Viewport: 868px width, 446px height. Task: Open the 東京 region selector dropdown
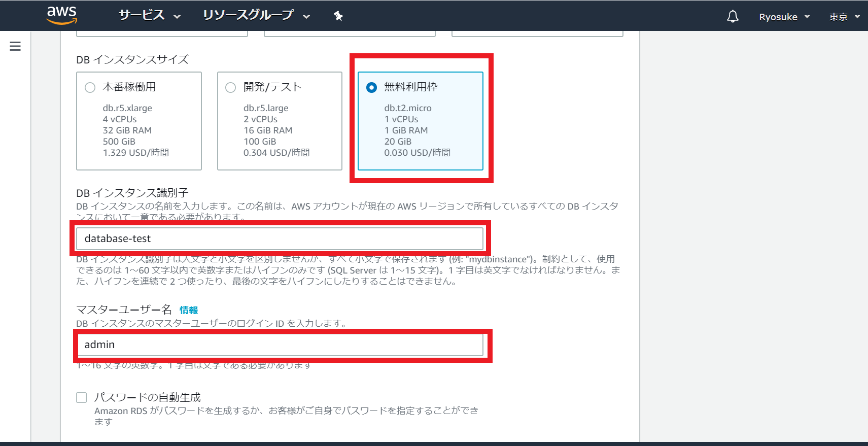845,17
